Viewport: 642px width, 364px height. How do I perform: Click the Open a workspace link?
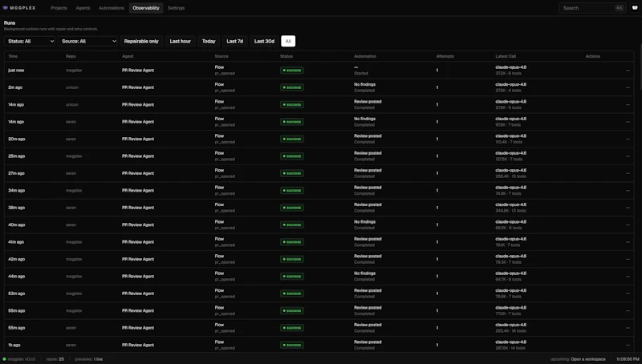click(x=588, y=359)
